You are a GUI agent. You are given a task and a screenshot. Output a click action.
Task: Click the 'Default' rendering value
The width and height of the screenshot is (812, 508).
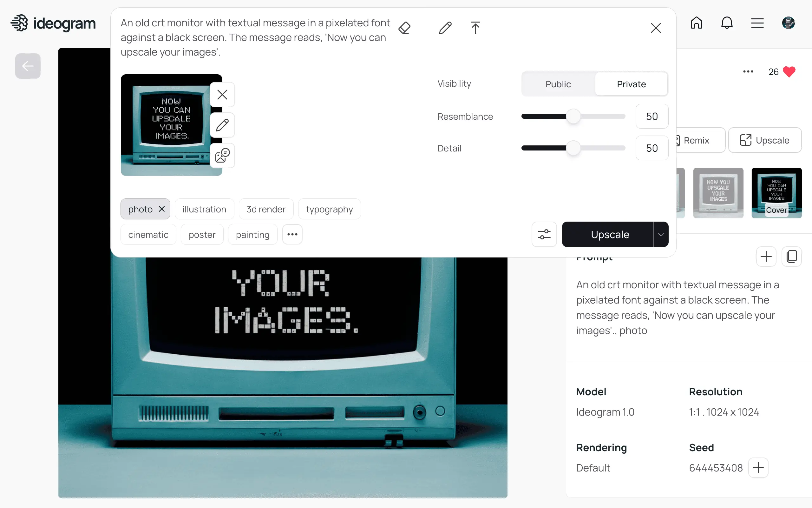click(593, 468)
